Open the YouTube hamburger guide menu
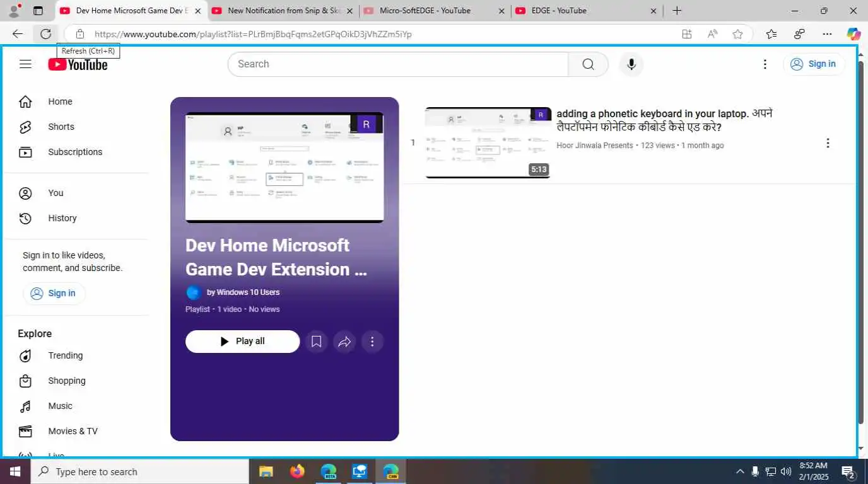Image resolution: width=868 pixels, height=484 pixels. tap(25, 64)
